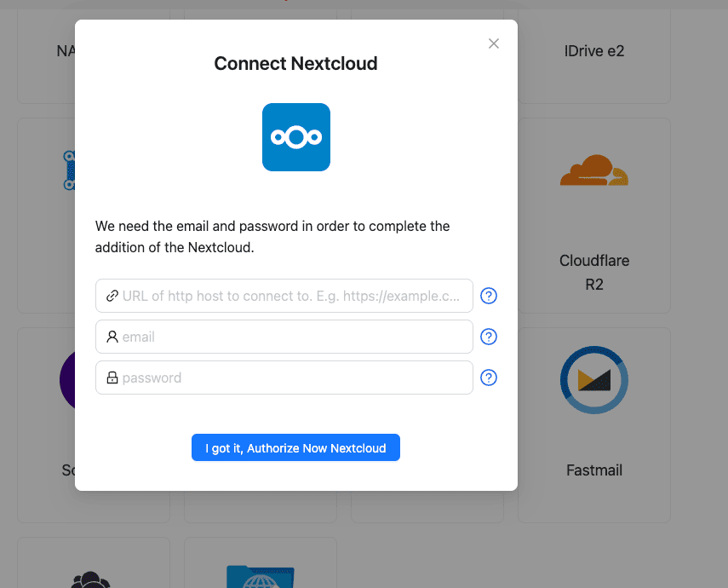The image size is (728, 588).
Task: Click the link icon inside the URL field
Action: [x=111, y=296]
